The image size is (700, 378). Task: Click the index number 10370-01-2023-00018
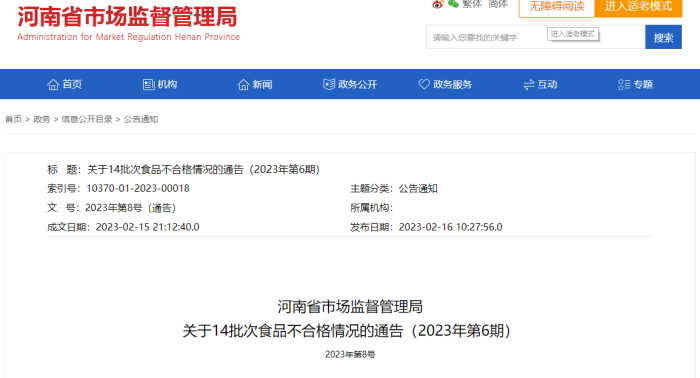tap(138, 189)
